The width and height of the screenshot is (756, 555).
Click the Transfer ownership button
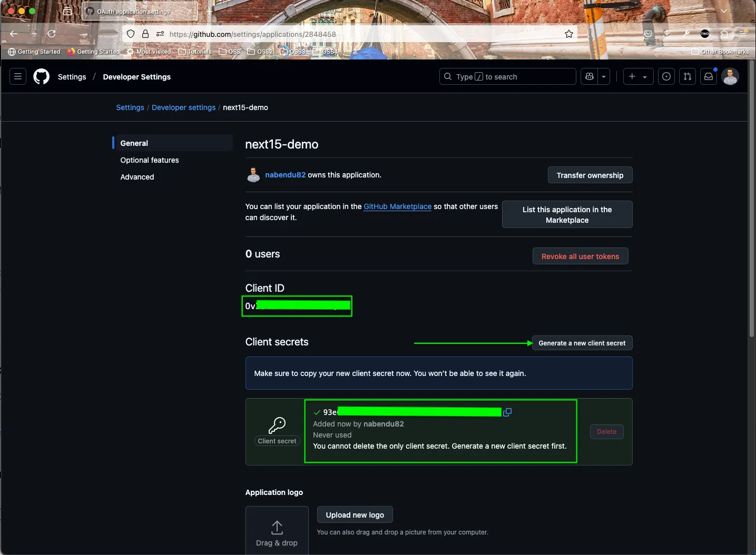tap(590, 175)
